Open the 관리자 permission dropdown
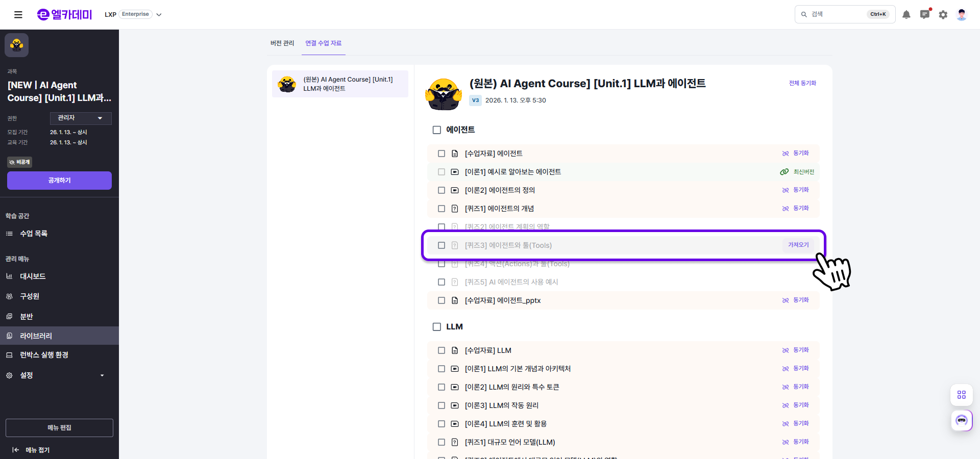 (x=81, y=118)
